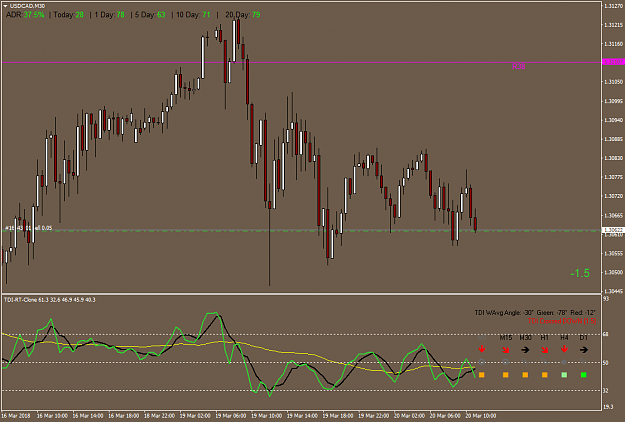Click the 19.3 value on the indicator scale
Image resolution: width=625 pixels, height=422 pixels.
coord(607,407)
